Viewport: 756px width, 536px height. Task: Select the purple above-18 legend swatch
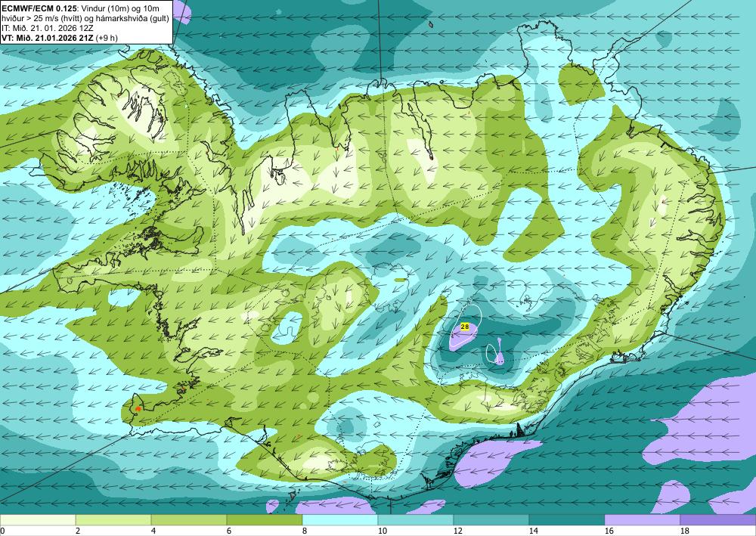tap(718, 519)
